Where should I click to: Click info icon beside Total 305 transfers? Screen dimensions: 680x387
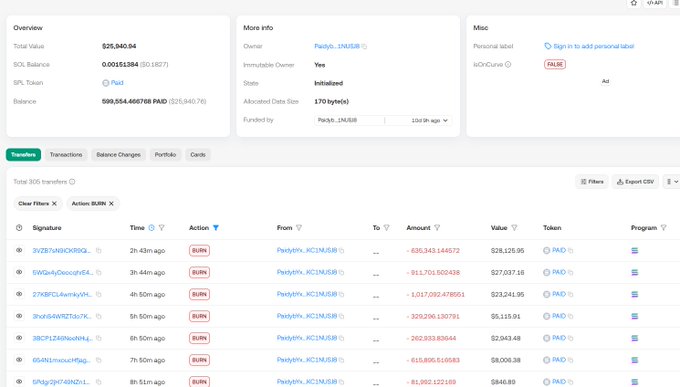(72, 182)
